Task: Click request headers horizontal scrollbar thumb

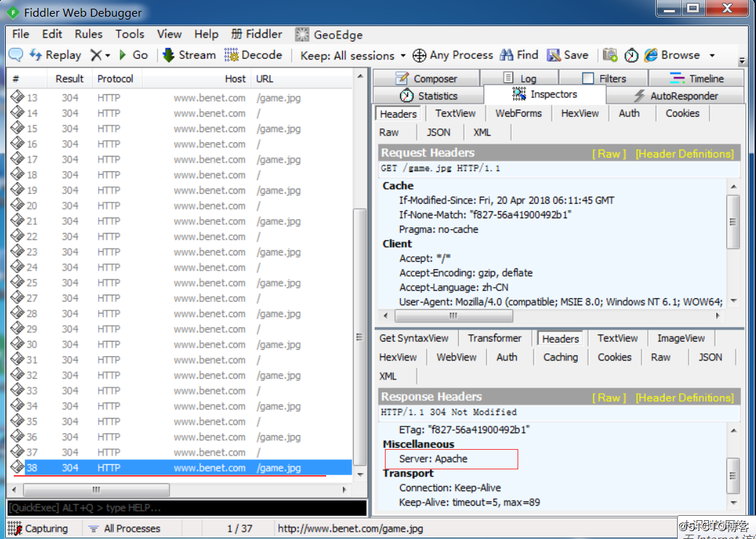Action: [453, 316]
